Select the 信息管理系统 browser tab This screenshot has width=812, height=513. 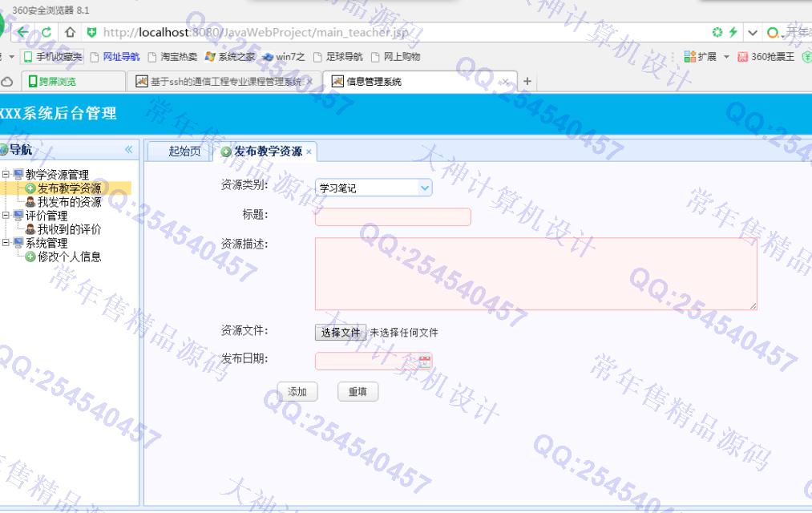click(x=419, y=81)
